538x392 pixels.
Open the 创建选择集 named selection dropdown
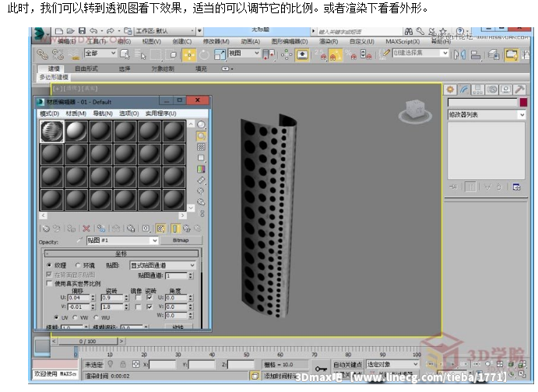tap(420, 53)
